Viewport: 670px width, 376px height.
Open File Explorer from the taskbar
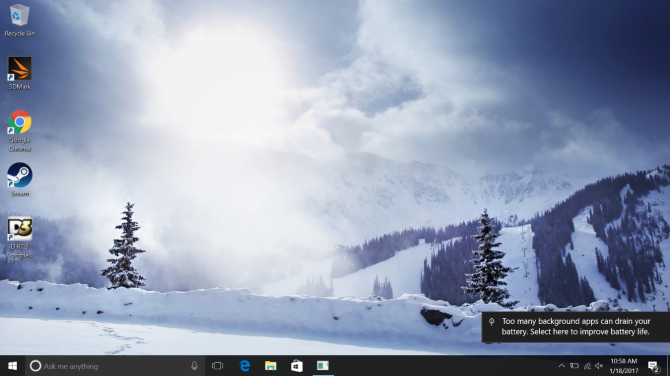click(270, 366)
